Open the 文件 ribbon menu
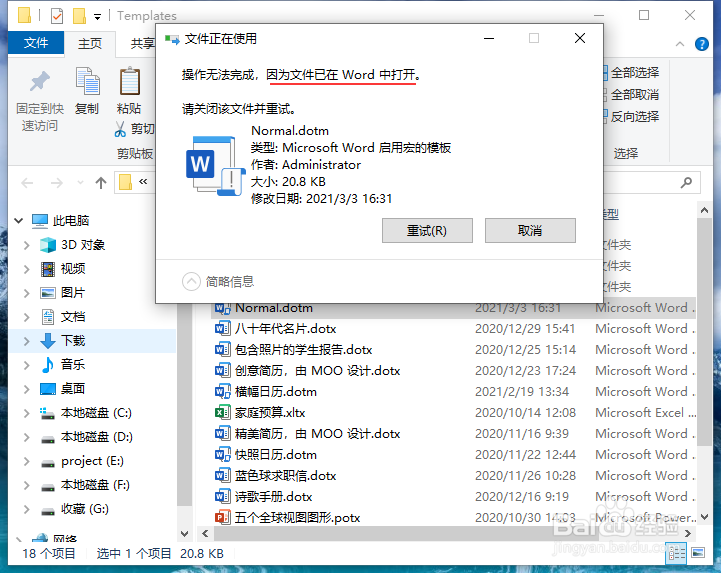The width and height of the screenshot is (721, 573). [36, 43]
